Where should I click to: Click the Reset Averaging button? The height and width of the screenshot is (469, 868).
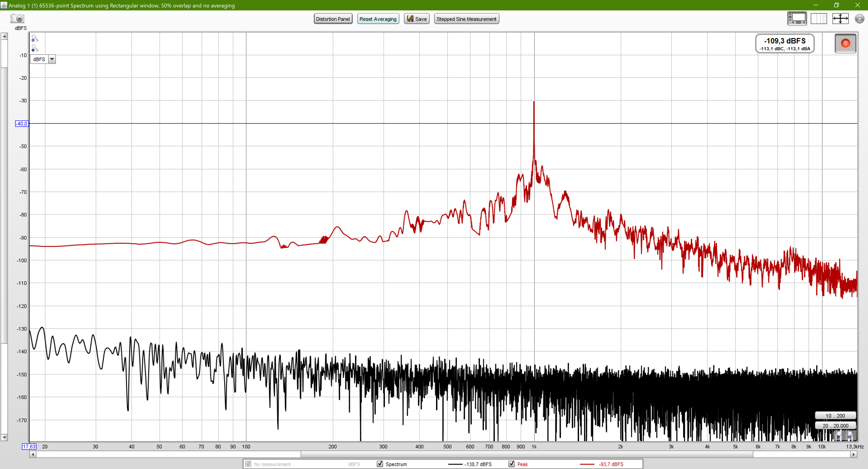tap(378, 19)
